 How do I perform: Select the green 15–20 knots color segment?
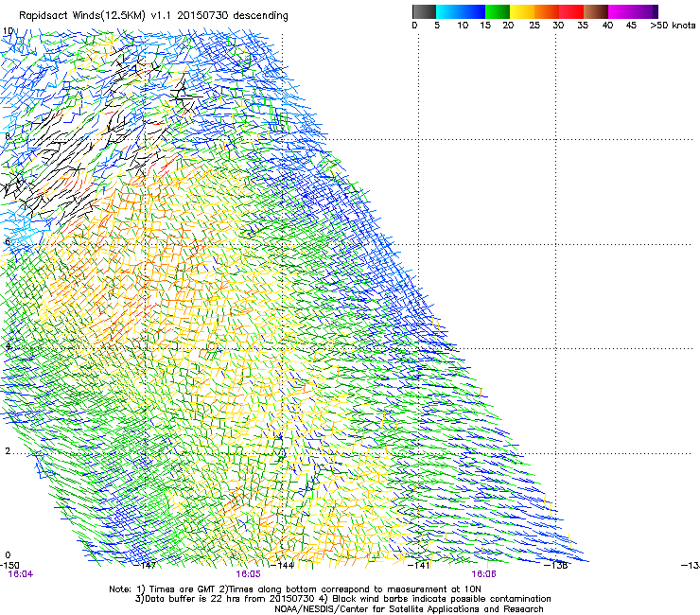[x=498, y=11]
